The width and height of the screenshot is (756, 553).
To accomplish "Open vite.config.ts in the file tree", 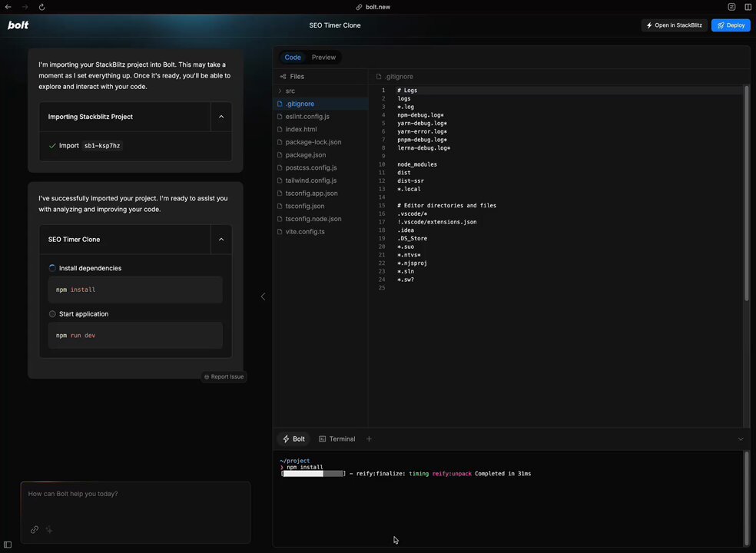I will (x=320, y=231).
